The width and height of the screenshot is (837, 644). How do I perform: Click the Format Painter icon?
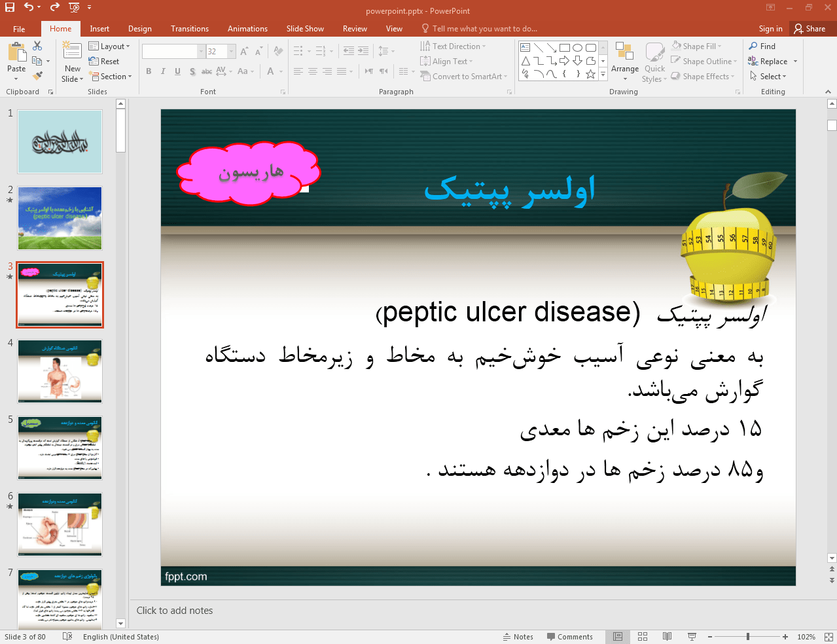(37, 76)
